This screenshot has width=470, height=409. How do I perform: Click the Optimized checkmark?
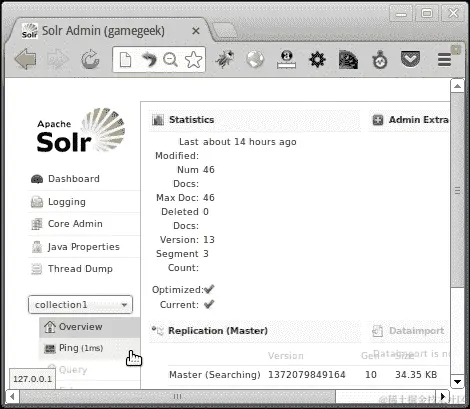209,289
